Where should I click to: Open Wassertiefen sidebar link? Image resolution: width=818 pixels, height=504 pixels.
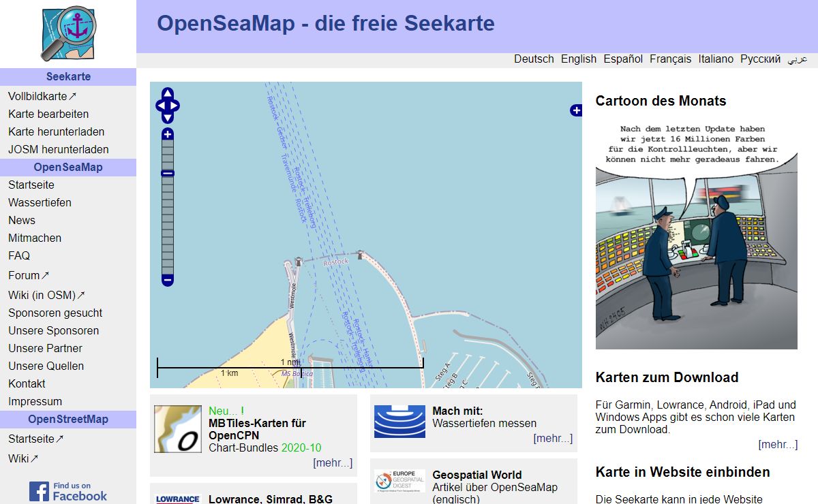pos(40,202)
